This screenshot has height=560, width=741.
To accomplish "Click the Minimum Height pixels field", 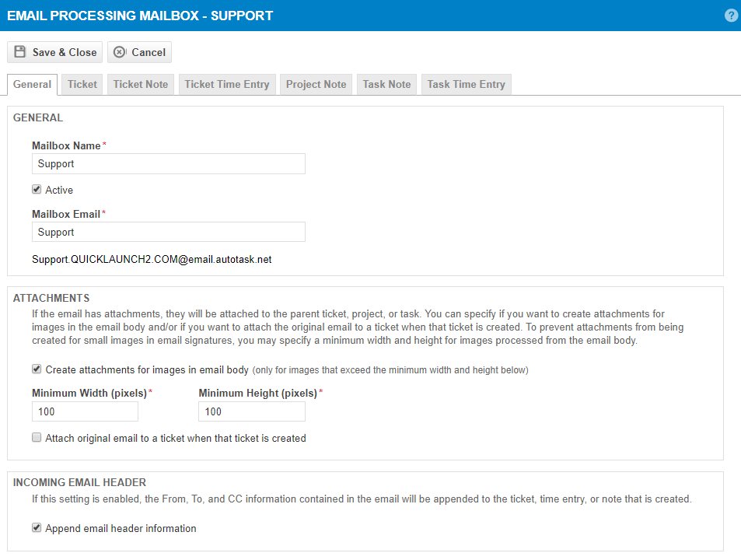I will pos(250,411).
